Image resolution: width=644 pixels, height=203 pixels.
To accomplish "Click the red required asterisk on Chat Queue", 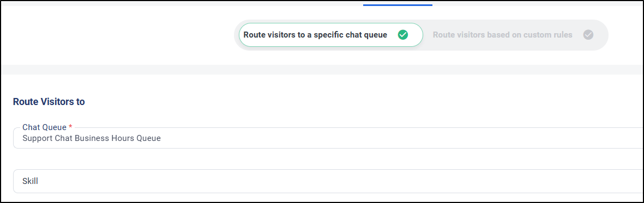I will tap(70, 127).
